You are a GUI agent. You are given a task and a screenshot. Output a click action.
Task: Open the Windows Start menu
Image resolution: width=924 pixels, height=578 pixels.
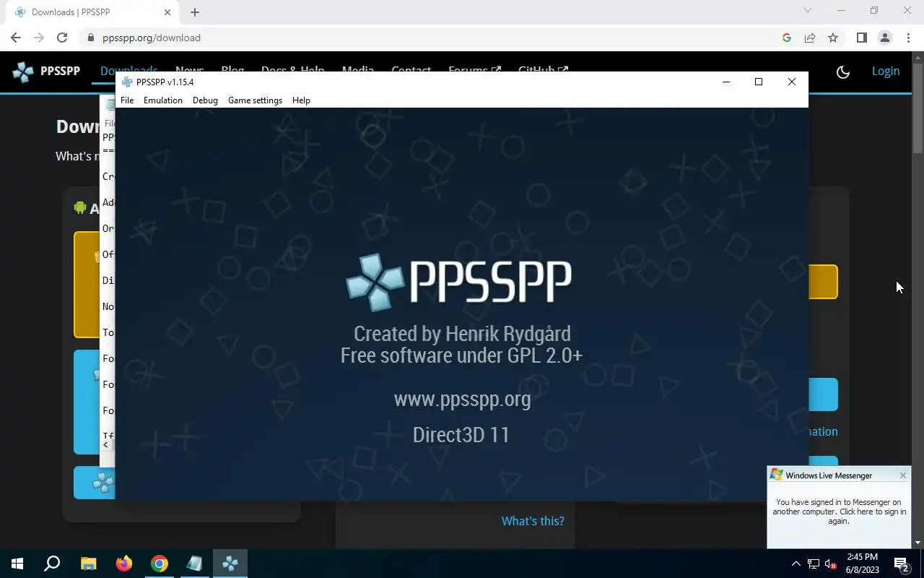(17, 564)
